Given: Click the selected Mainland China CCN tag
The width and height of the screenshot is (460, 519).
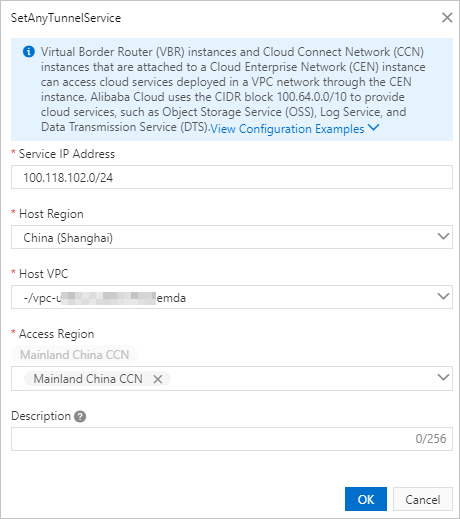Looking at the screenshot, I should click(88, 379).
